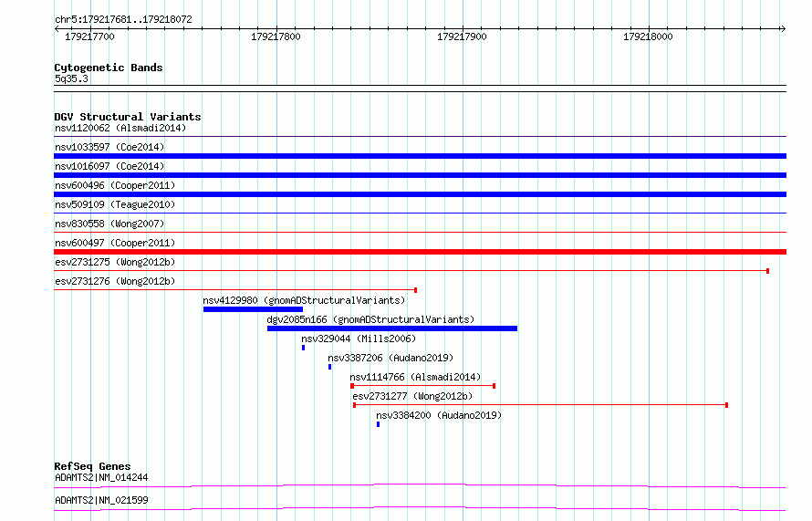
Task: Open the nsv1016097 (Coe2014) variant label
Action: pos(109,166)
